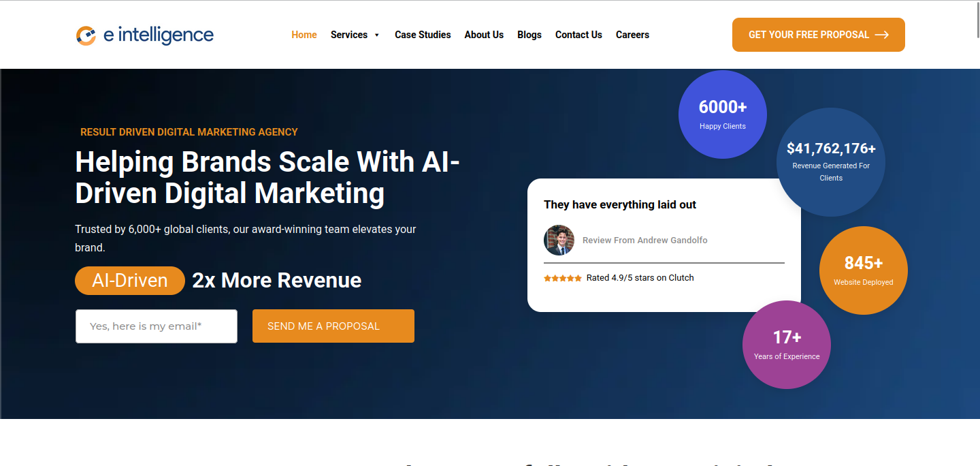Focus the email input field
This screenshot has height=466, width=980.
[x=157, y=326]
